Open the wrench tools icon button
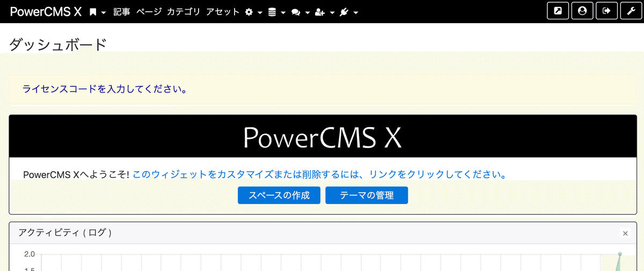Viewport: 644px width, 271px height. 631,11
